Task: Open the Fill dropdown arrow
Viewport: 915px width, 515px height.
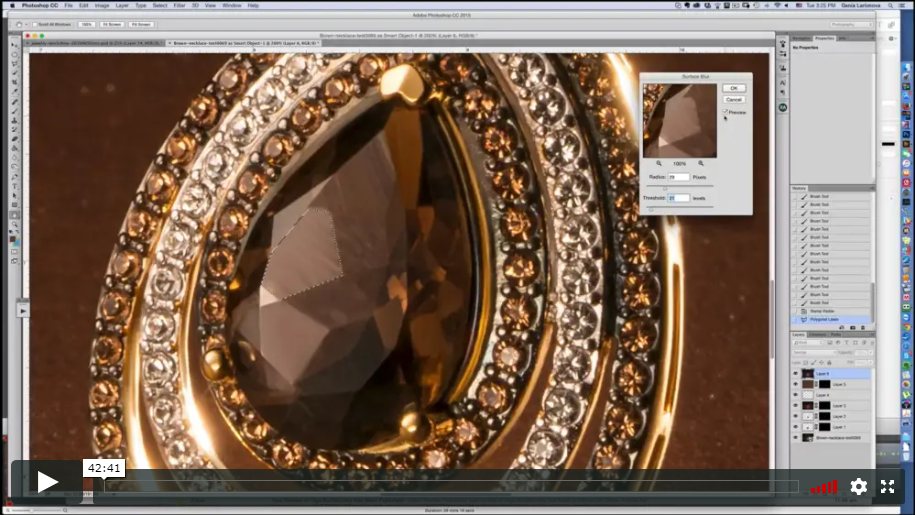Action: coord(869,362)
